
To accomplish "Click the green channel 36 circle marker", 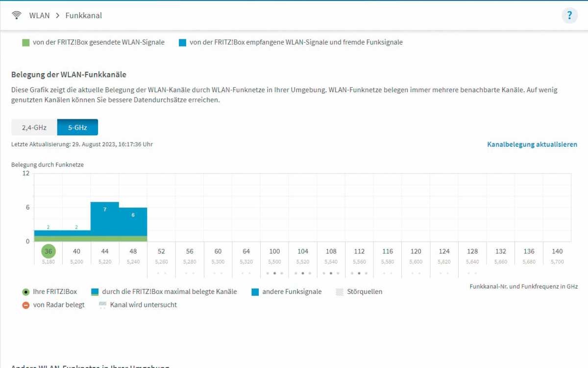I will click(x=48, y=251).
